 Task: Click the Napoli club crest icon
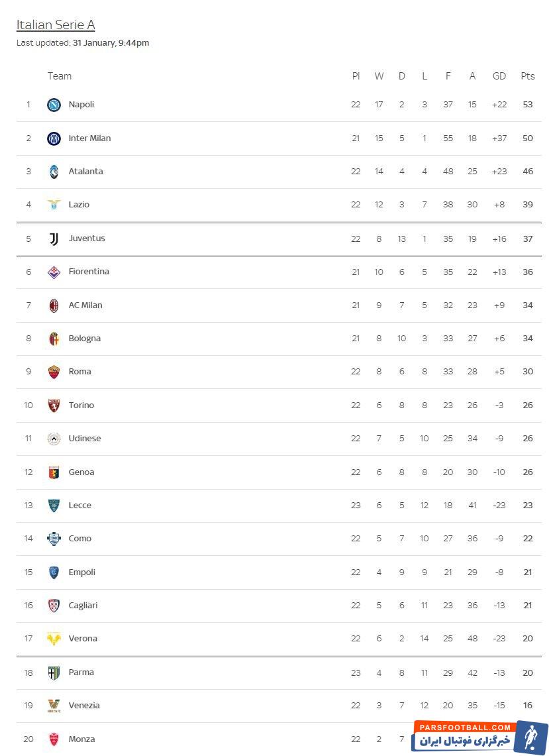click(54, 105)
